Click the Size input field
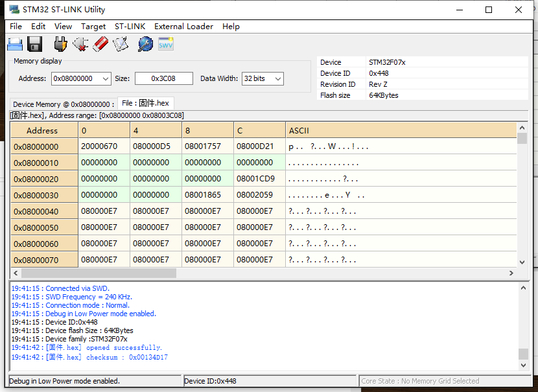538x392 pixels. click(163, 78)
